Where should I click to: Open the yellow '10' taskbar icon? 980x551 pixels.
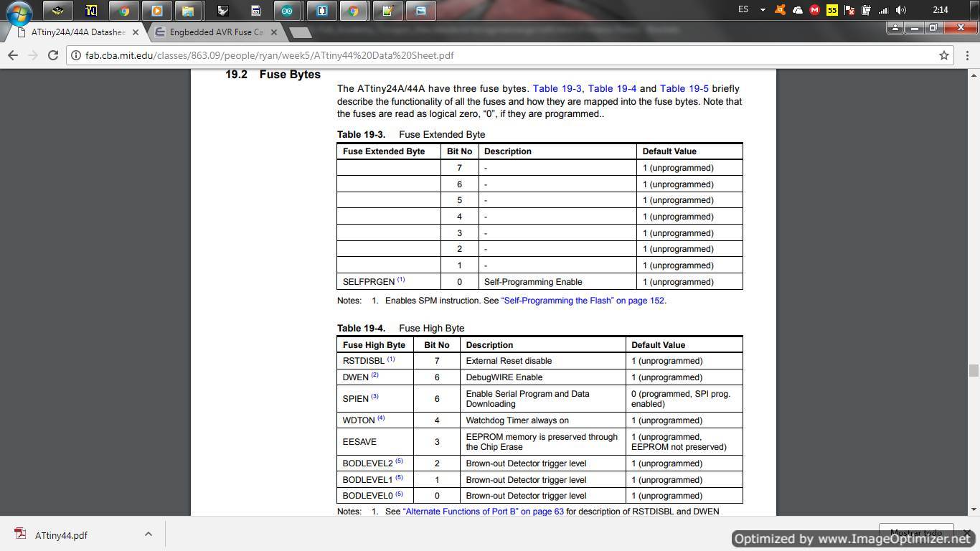91,11
